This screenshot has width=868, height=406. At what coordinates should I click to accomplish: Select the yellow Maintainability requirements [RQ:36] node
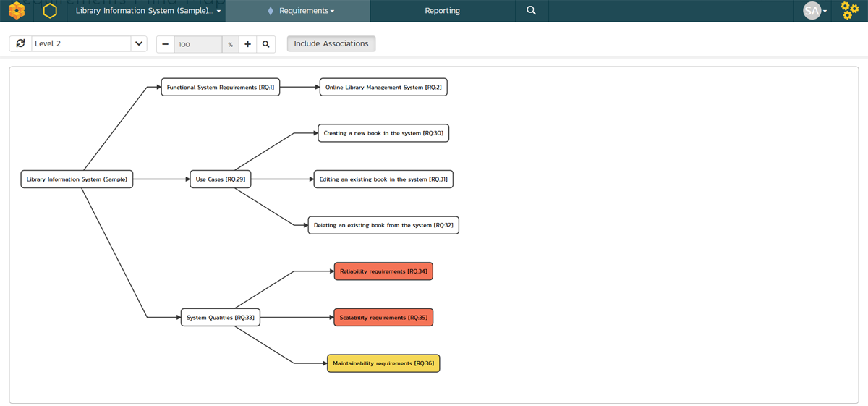point(383,363)
